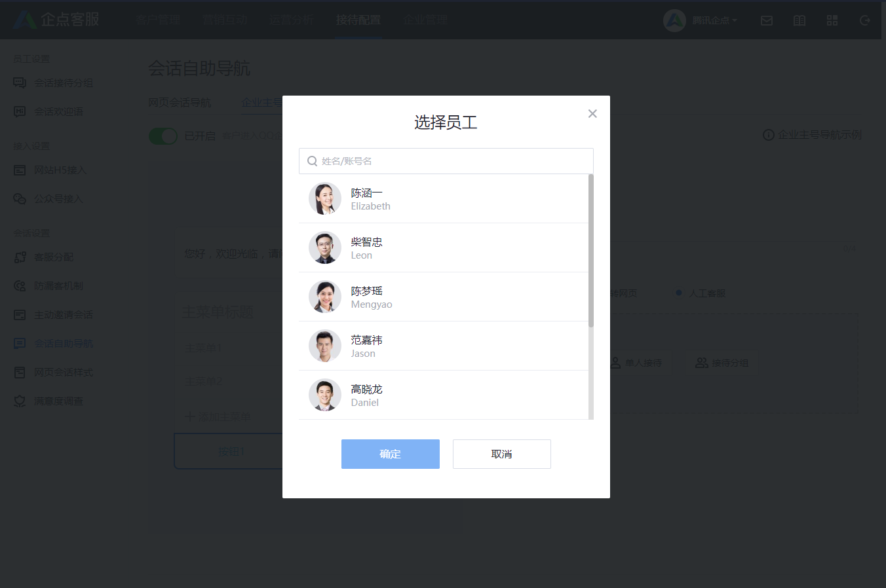Open the mail envelope icon in header
The image size is (886, 588).
click(x=767, y=20)
